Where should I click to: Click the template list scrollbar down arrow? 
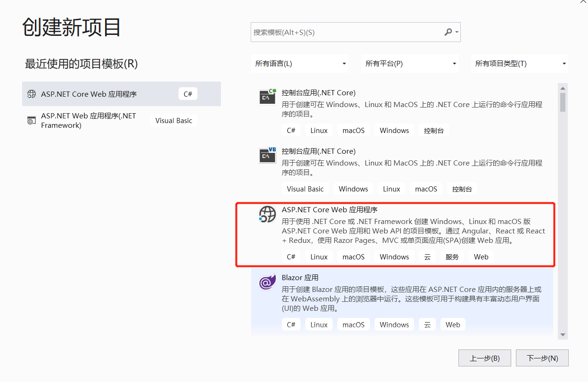click(563, 334)
